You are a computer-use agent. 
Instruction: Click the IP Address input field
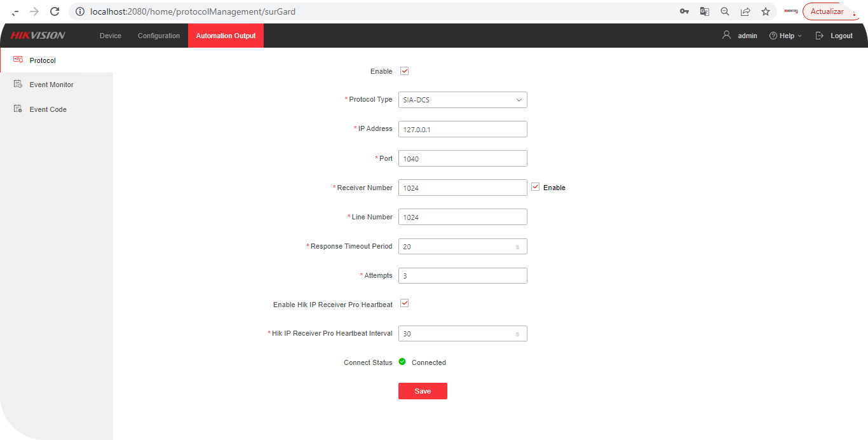(x=463, y=129)
